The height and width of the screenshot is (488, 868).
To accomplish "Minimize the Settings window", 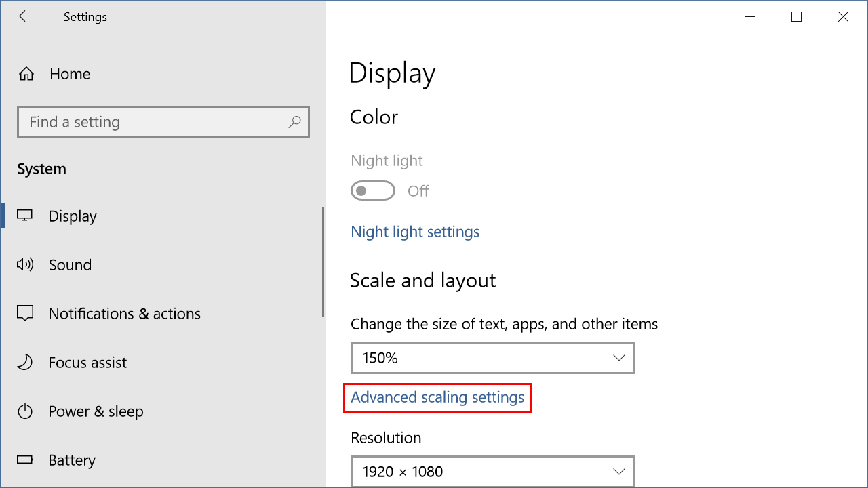I will point(750,17).
